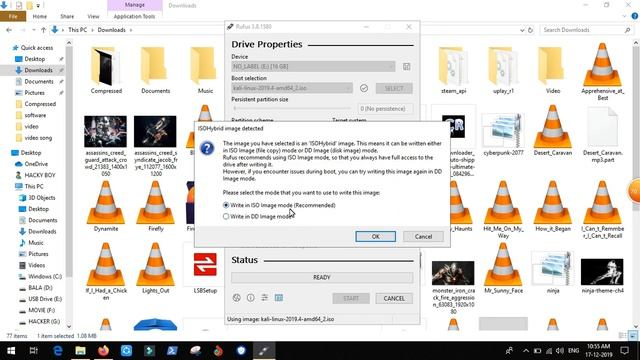Open PowerShell from taskbar
Screen dimensions: 640x360
click(x=172, y=351)
